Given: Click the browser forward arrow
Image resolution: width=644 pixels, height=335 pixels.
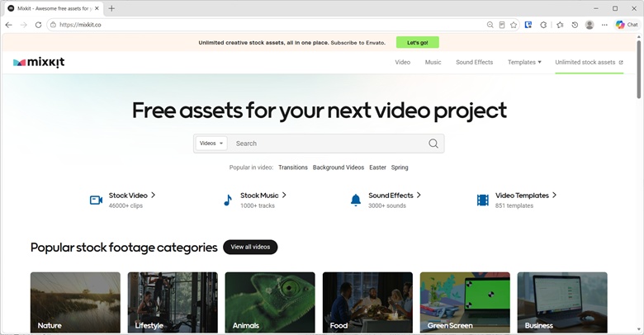Looking at the screenshot, I should (23, 25).
